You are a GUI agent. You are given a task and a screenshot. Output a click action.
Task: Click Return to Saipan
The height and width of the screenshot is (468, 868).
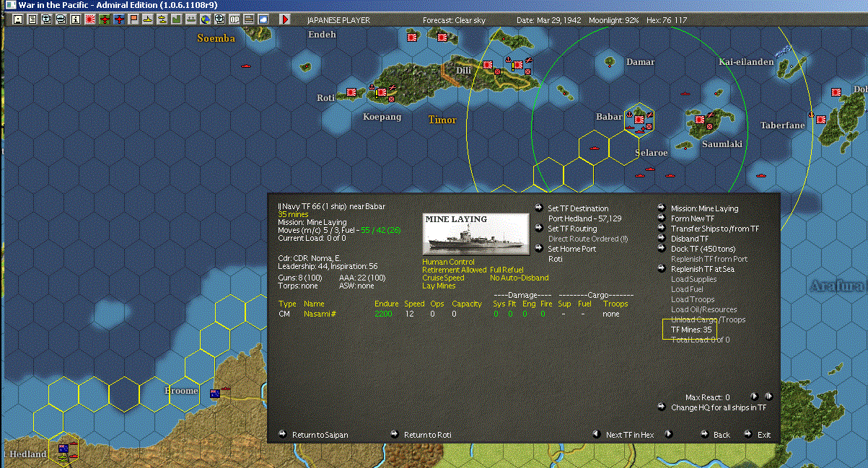pyautogui.click(x=320, y=435)
